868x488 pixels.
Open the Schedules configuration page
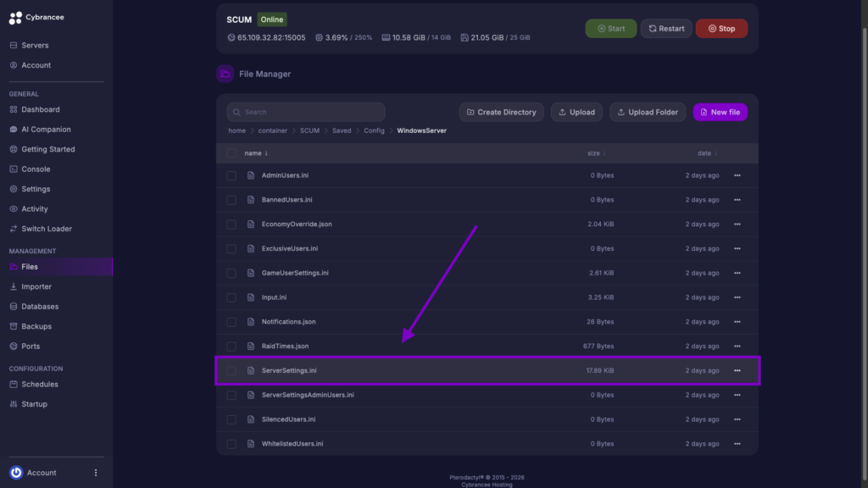point(33,384)
